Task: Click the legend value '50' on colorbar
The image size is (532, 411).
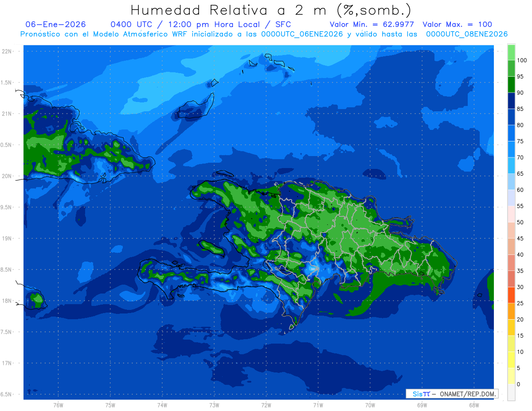Action: coord(520,222)
